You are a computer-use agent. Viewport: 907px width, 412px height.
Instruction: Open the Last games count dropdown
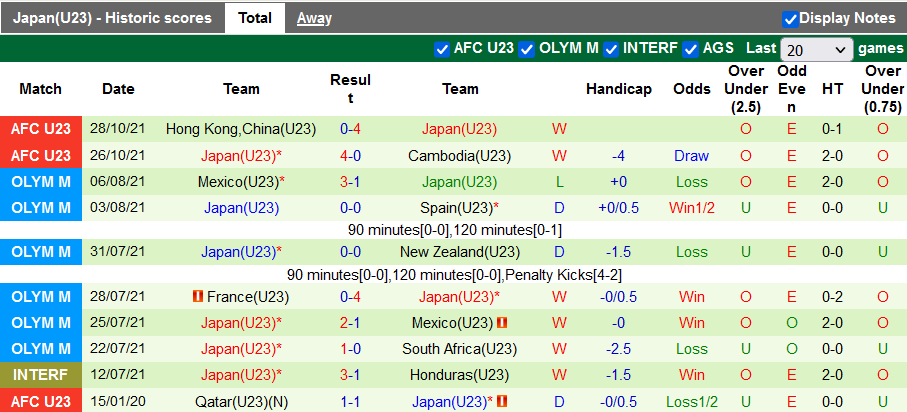[x=816, y=49]
